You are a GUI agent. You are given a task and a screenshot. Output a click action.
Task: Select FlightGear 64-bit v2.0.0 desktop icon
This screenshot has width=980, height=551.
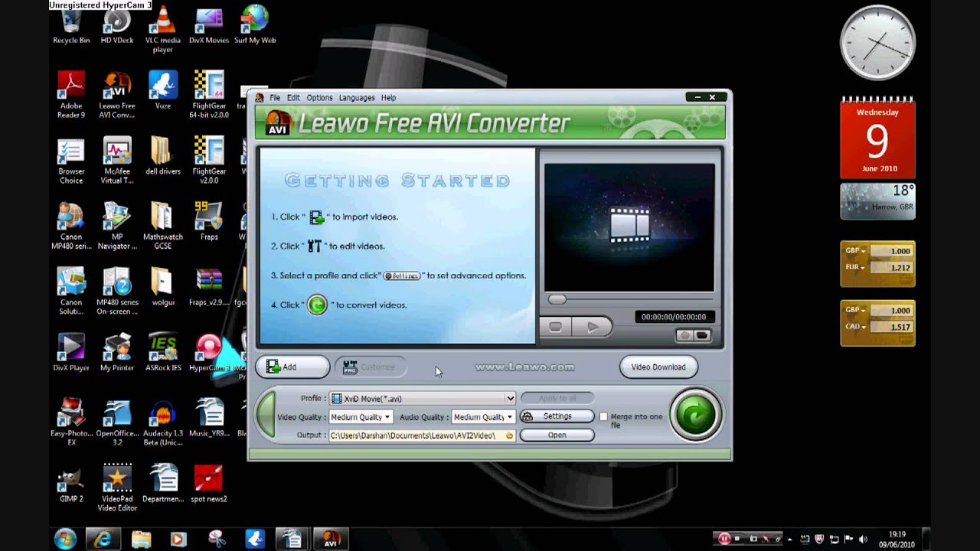[x=209, y=95]
